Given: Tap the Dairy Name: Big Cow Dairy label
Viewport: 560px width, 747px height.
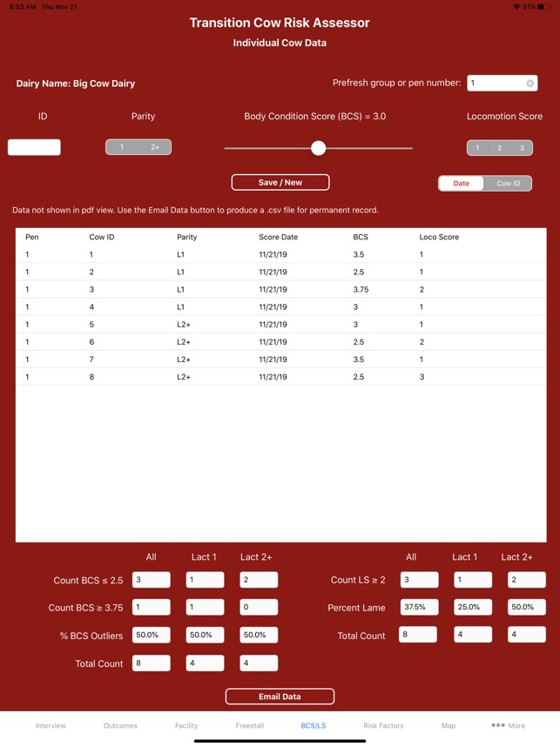Looking at the screenshot, I should click(75, 84).
